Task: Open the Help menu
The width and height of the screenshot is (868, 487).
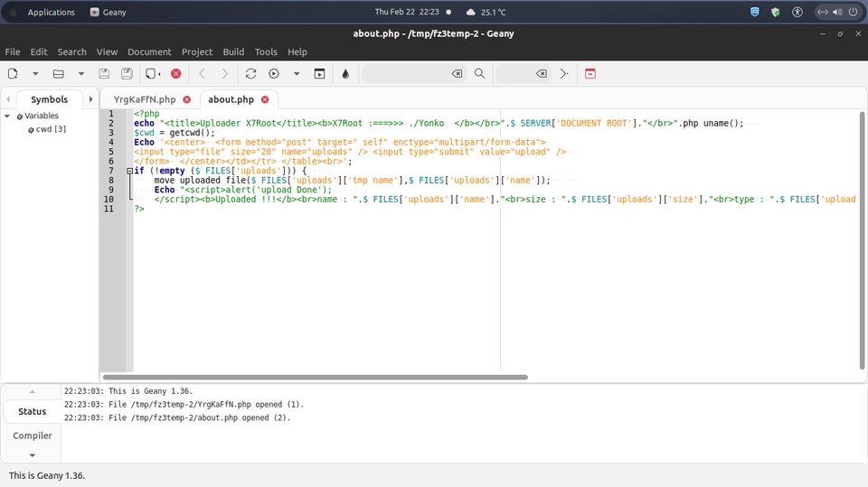Action: 297,52
